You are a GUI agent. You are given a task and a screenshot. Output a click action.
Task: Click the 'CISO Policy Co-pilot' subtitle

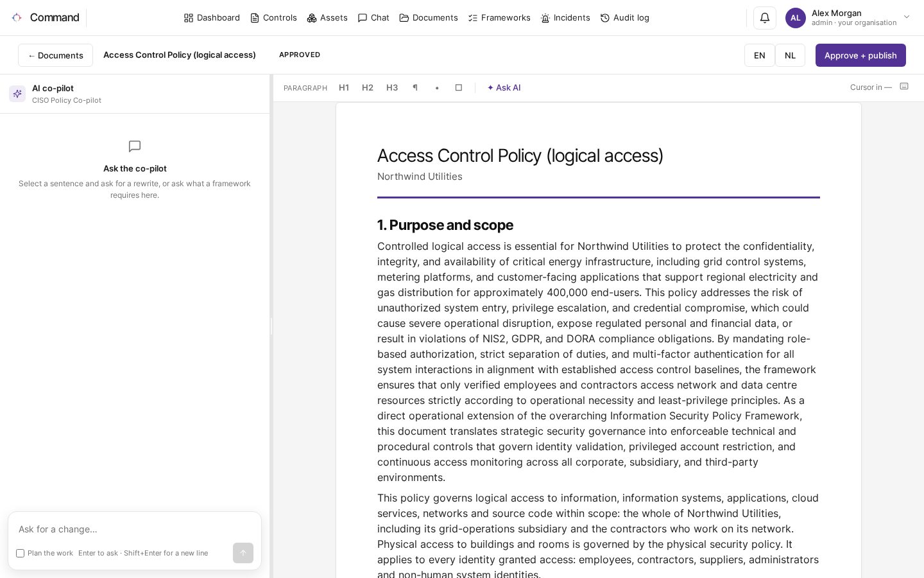[x=67, y=100]
